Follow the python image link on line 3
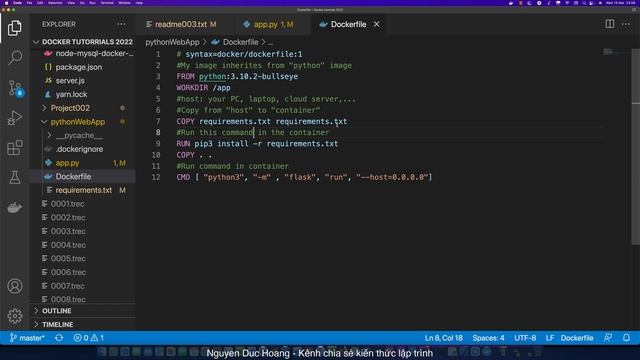 tap(212, 77)
